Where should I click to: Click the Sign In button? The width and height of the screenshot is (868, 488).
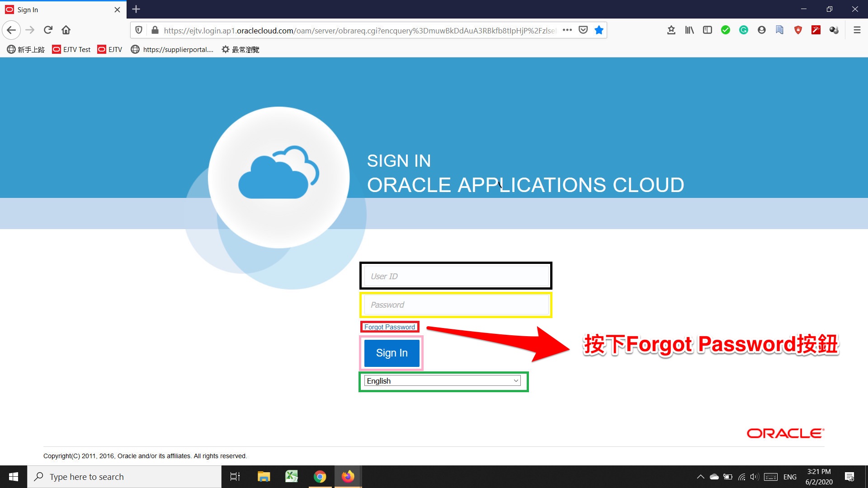392,353
